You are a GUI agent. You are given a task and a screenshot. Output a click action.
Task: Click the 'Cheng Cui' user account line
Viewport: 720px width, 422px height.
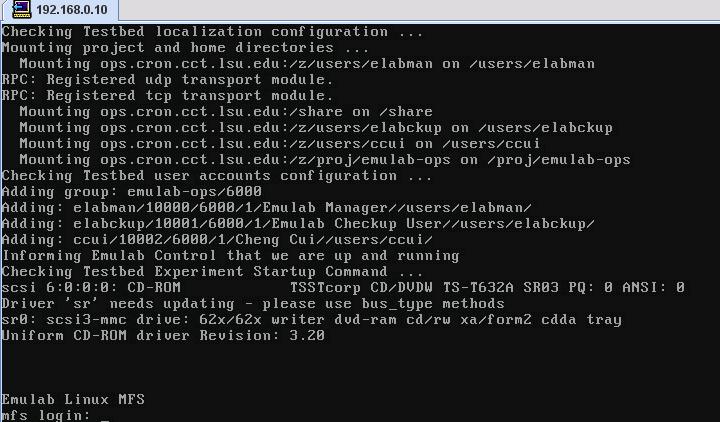[217, 240]
